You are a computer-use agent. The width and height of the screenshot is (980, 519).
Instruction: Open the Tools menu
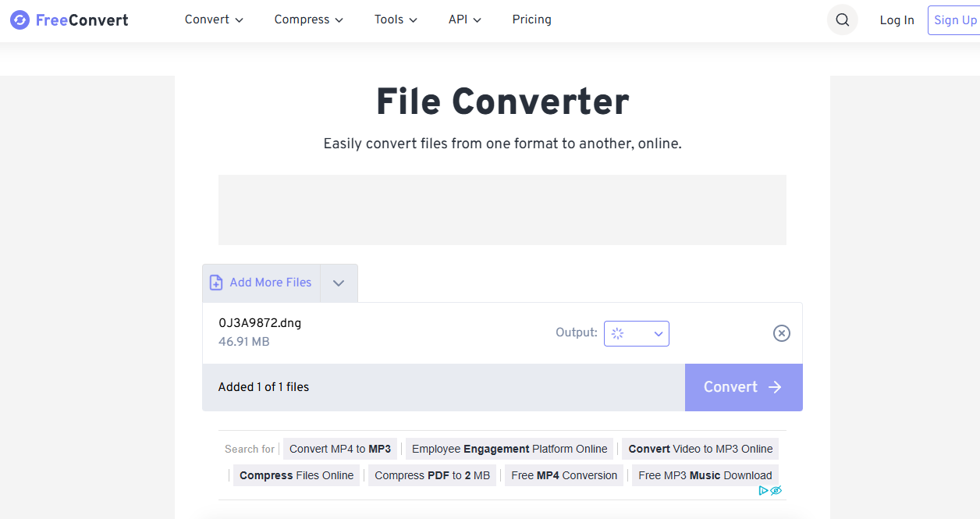click(396, 20)
